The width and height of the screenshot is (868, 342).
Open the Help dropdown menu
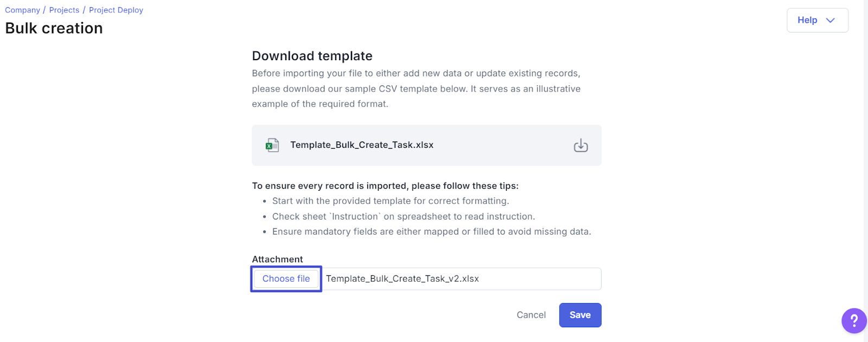coord(817,20)
